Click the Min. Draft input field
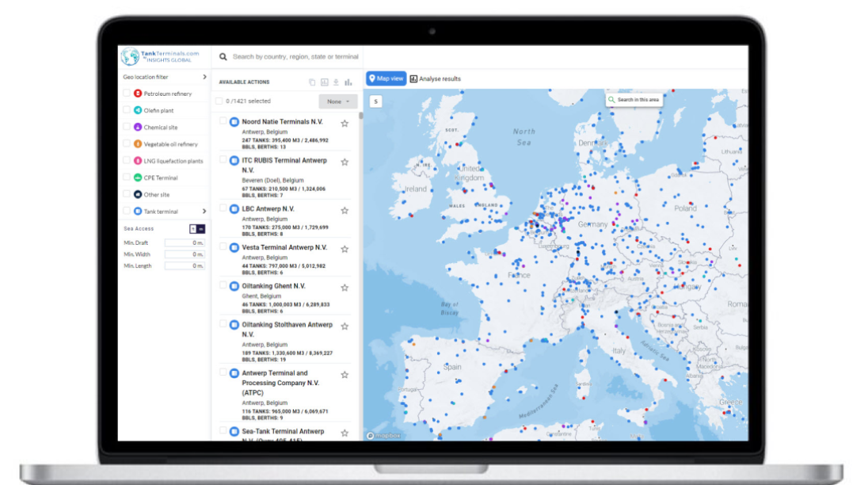Screen dimensions: 868x485 (x=185, y=242)
